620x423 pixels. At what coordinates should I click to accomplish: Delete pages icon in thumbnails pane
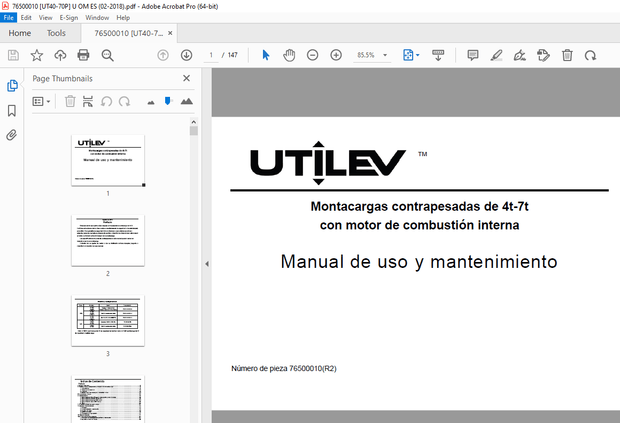click(70, 102)
